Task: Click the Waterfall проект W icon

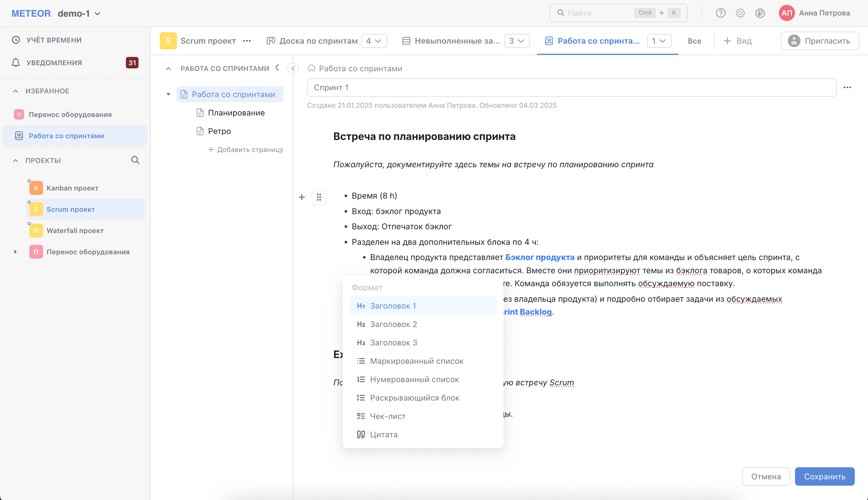Action: (36, 230)
